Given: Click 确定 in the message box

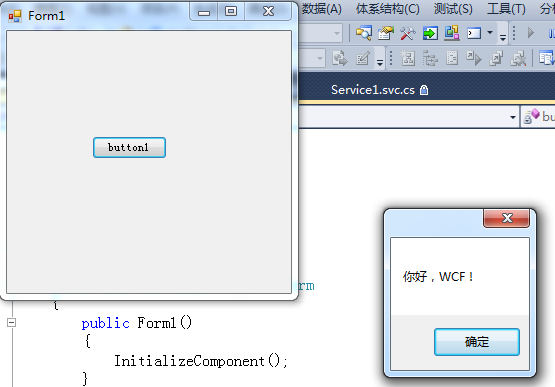Looking at the screenshot, I should (477, 342).
